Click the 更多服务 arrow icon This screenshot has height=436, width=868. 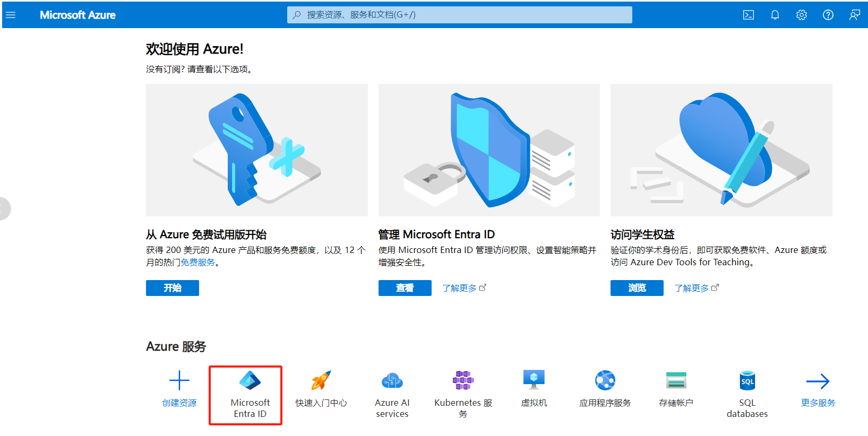[x=818, y=381]
